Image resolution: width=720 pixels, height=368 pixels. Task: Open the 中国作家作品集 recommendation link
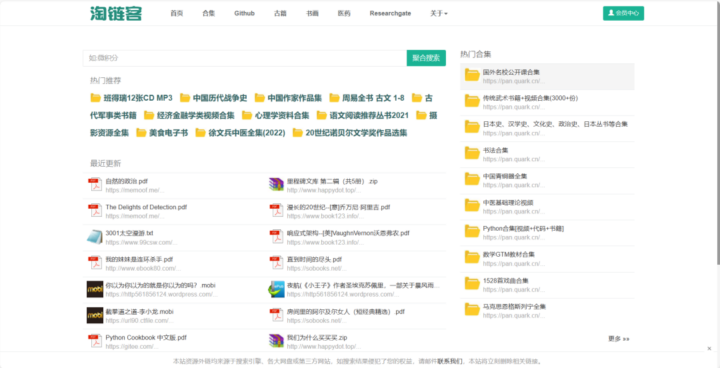point(294,98)
